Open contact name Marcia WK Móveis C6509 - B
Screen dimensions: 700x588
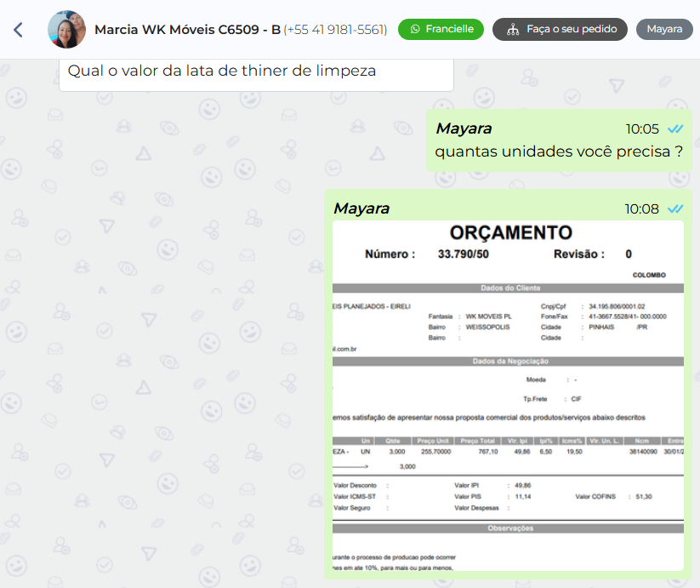[x=187, y=30]
